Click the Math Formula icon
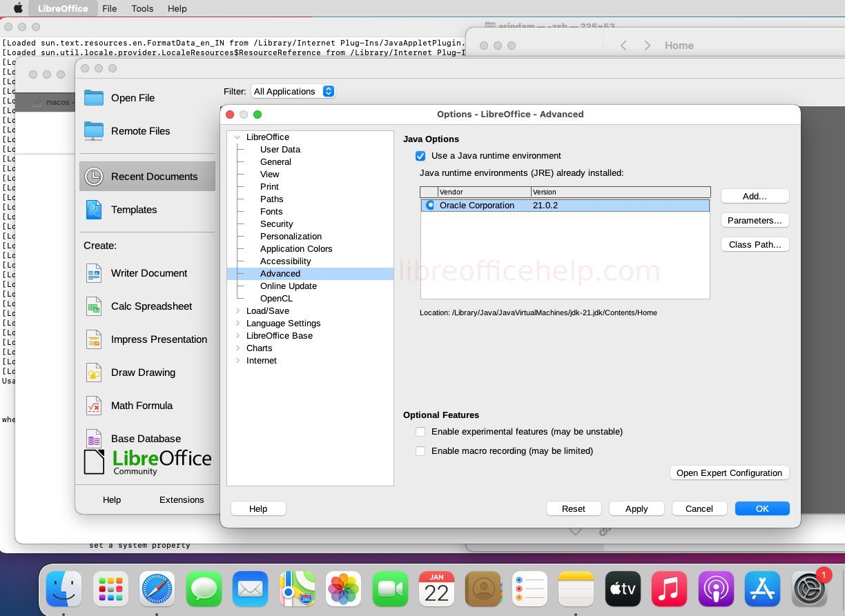 [x=94, y=406]
